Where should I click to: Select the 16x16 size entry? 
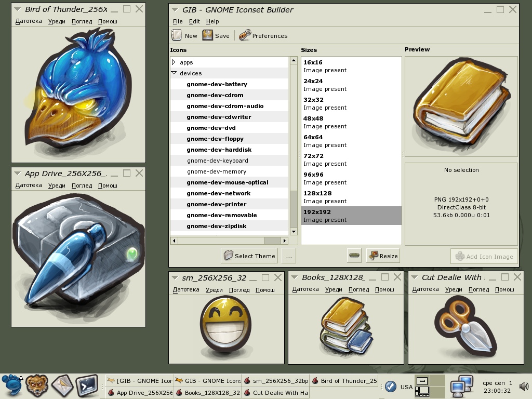click(351, 66)
